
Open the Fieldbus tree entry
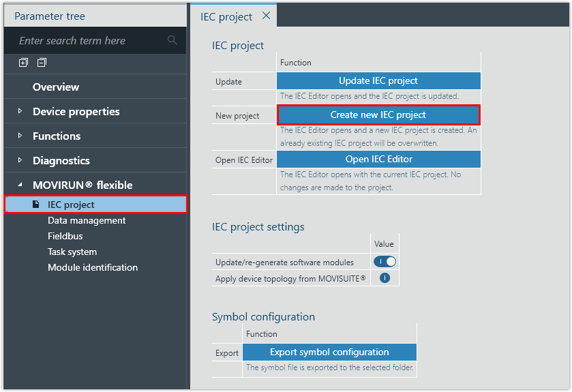click(65, 236)
